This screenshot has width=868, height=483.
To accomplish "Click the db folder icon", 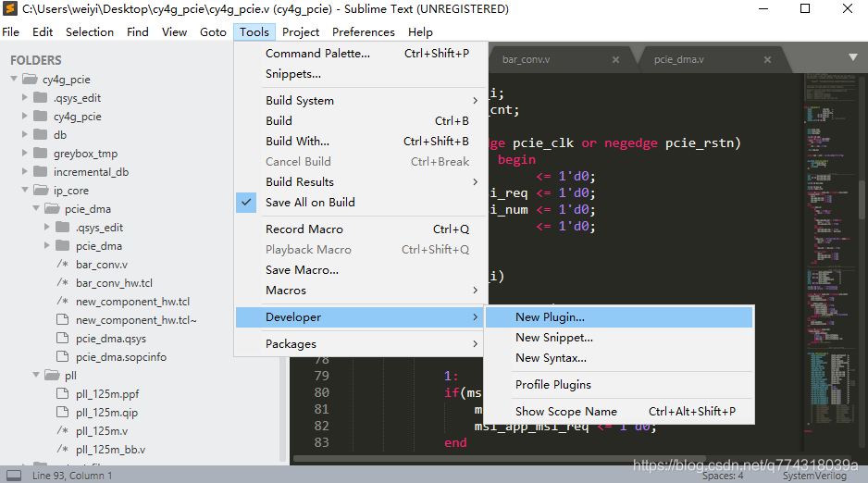I will tap(40, 134).
